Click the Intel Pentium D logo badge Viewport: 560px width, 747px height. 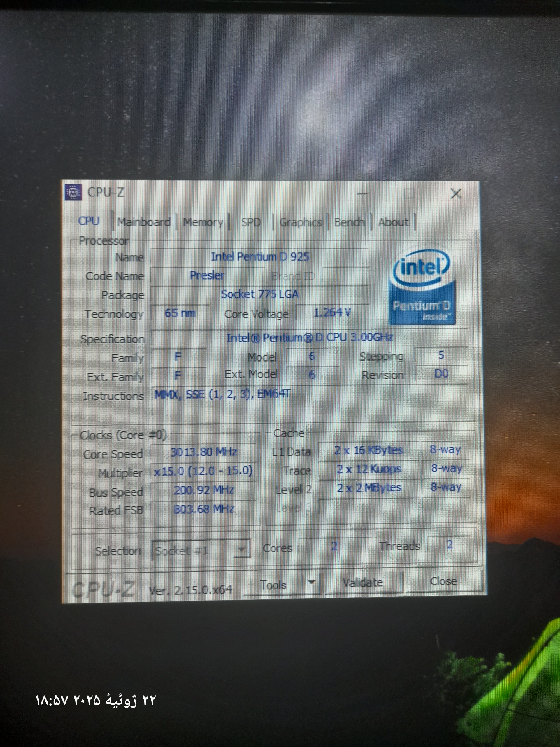tap(422, 287)
